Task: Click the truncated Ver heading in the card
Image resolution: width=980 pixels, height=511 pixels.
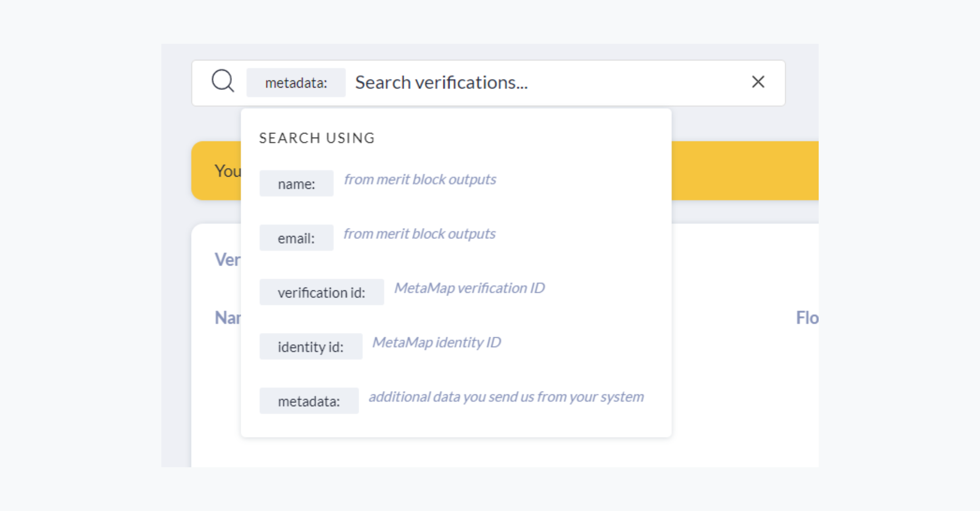Action: (227, 260)
